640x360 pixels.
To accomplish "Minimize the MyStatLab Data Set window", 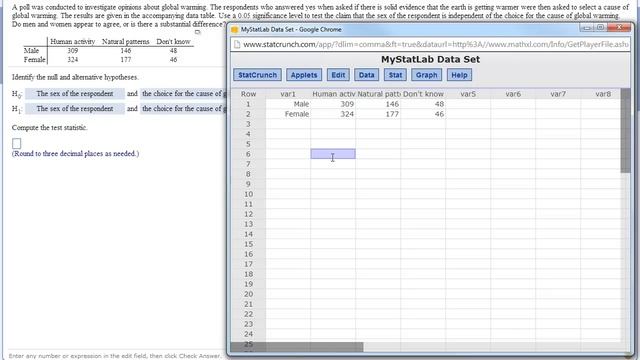I will [587, 28].
